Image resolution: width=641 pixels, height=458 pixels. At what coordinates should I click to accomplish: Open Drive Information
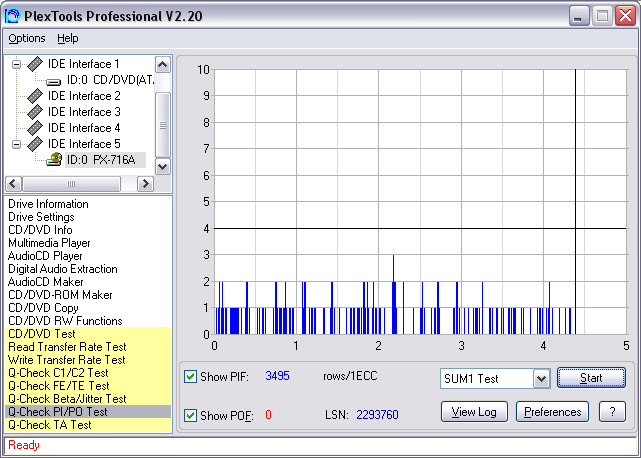[48, 204]
